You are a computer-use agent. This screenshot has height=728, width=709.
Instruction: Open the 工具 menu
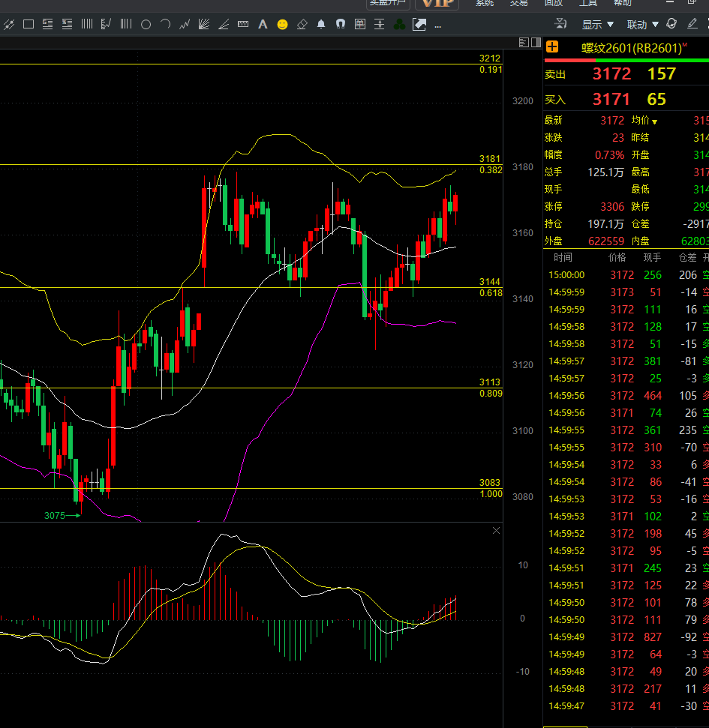coord(587,3)
